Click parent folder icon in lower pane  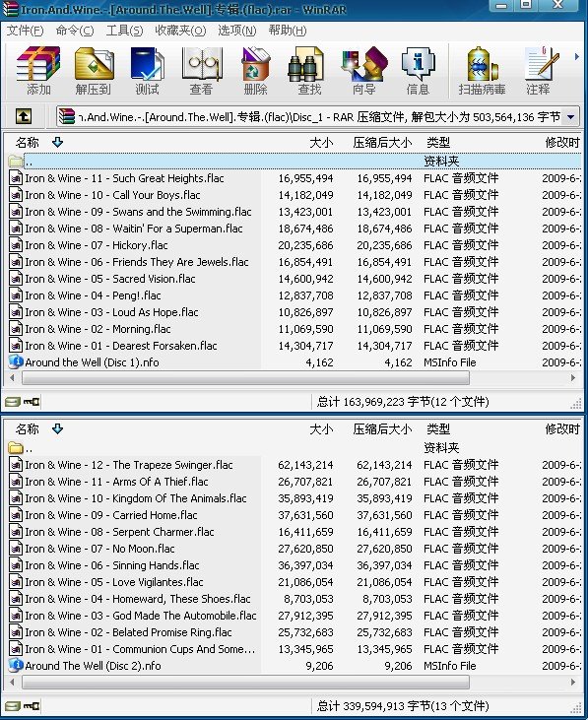(x=16, y=448)
